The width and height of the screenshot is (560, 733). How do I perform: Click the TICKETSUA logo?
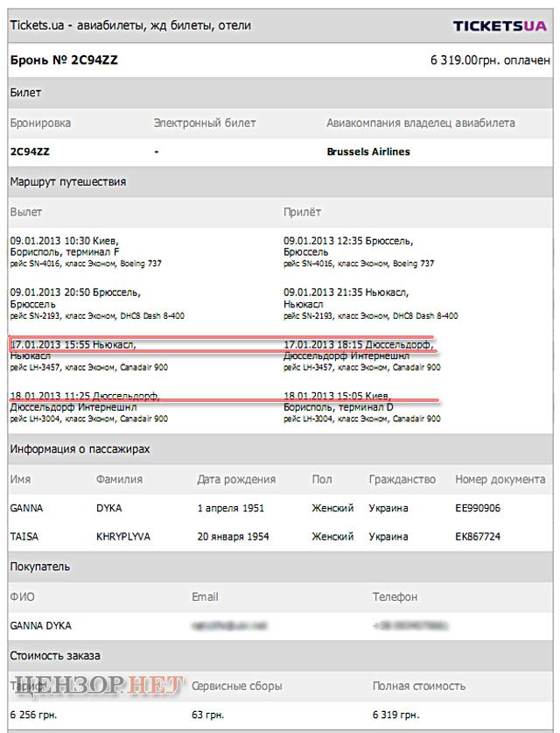[499, 25]
